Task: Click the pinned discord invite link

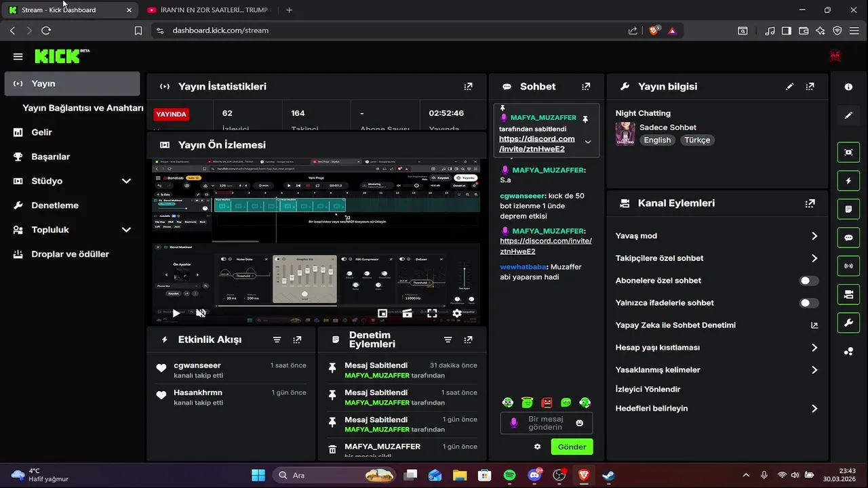Action: pos(537,144)
